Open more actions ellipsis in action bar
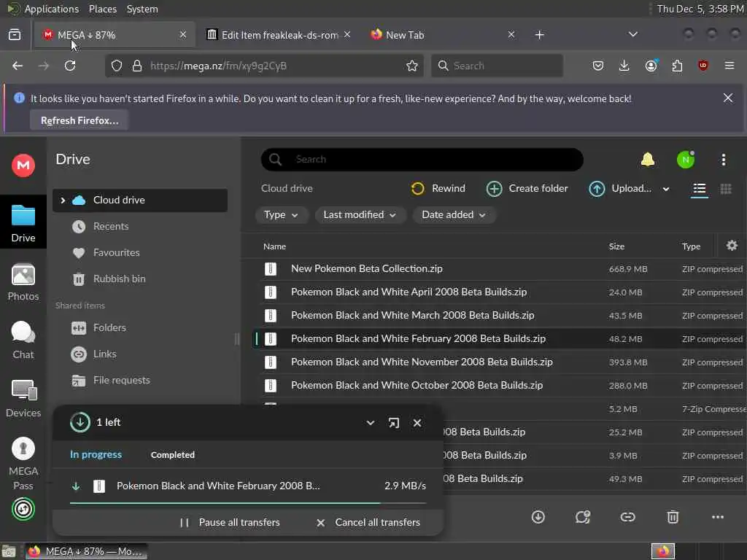The width and height of the screenshot is (747, 560). (718, 517)
